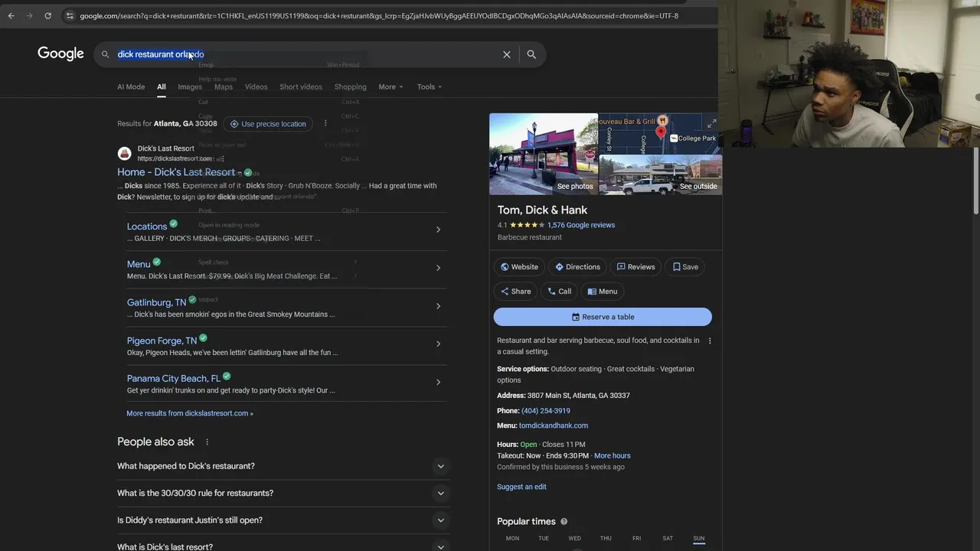Viewport: 980px width, 551px height.
Task: Open the business description more options dots
Action: (x=710, y=341)
